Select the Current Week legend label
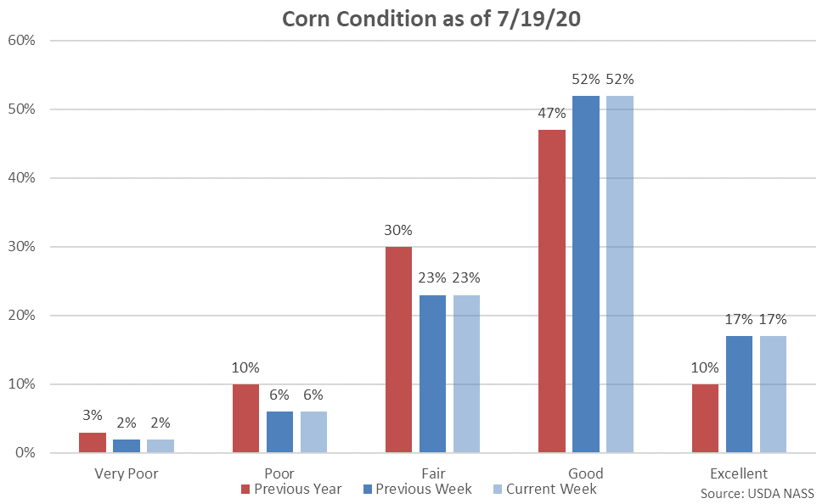 [x=550, y=489]
